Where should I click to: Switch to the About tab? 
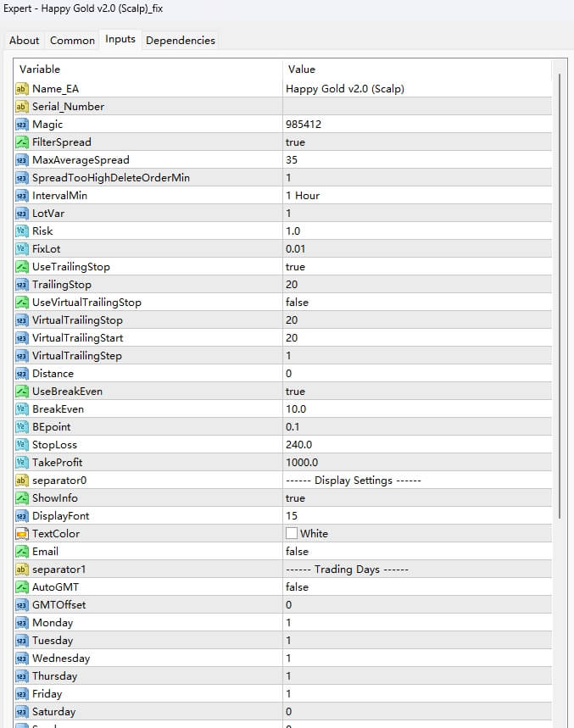coord(25,41)
